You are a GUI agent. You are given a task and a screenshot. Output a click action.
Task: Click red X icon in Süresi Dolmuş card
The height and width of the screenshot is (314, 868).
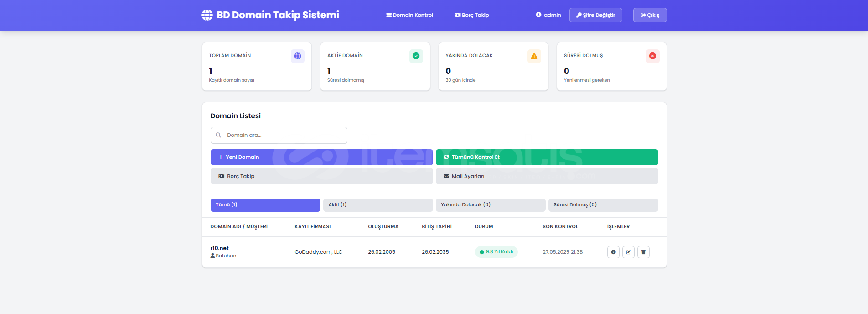(x=652, y=56)
